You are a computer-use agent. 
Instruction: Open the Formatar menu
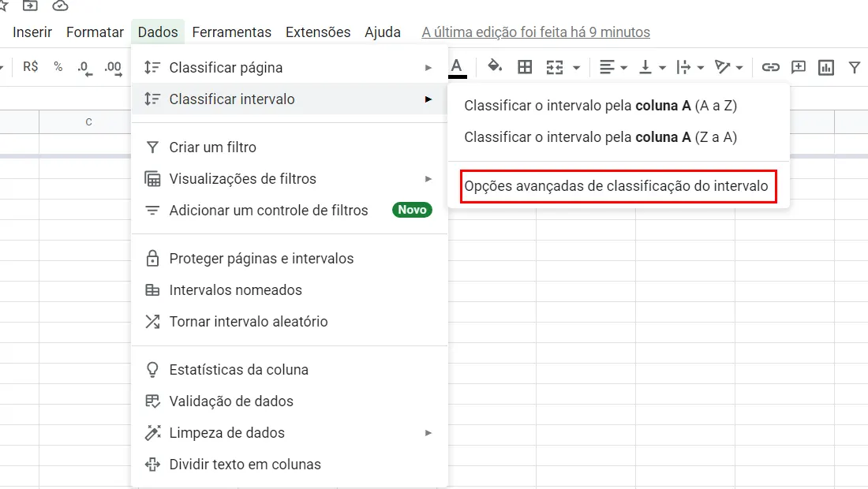click(95, 32)
